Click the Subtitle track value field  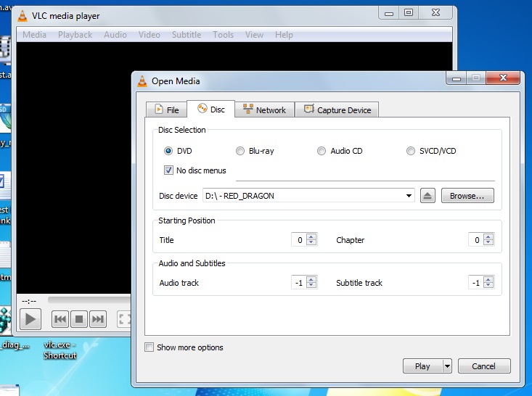476,282
